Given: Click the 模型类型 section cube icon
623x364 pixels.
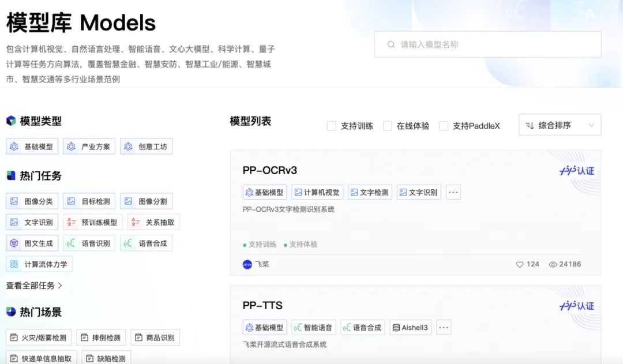Looking at the screenshot, I should pyautogui.click(x=11, y=121).
